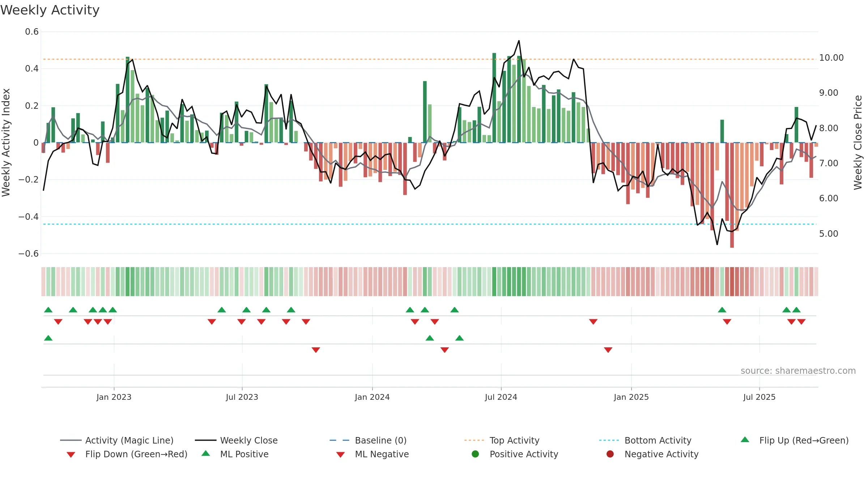Click the Jul 2024 x-axis label

point(501,397)
